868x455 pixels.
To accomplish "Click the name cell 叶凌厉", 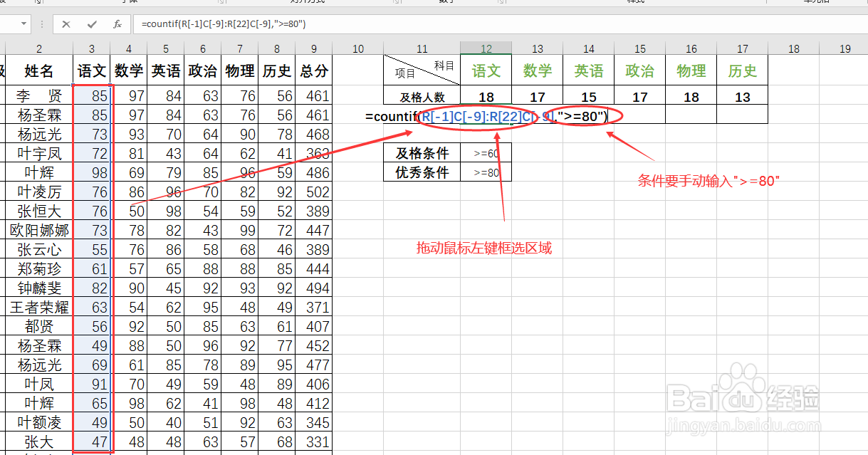I will tap(39, 192).
